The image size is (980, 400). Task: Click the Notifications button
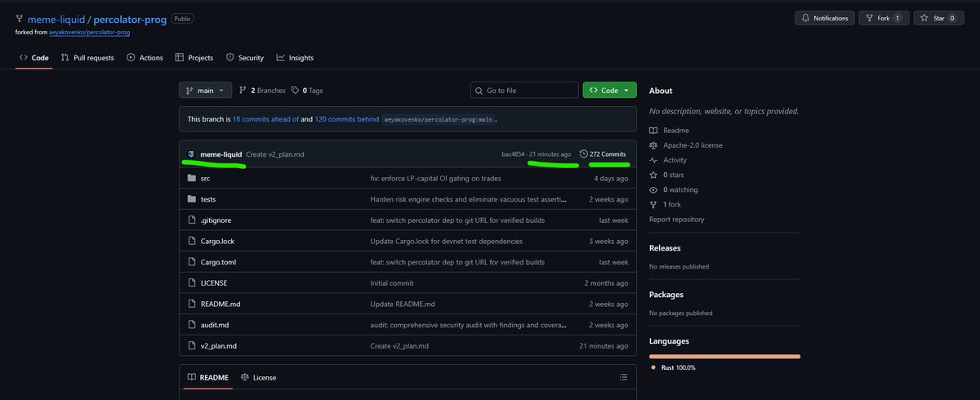click(x=825, y=18)
